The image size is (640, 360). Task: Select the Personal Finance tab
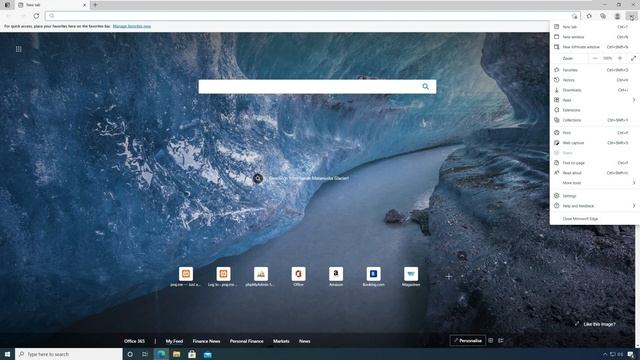pyautogui.click(x=247, y=341)
